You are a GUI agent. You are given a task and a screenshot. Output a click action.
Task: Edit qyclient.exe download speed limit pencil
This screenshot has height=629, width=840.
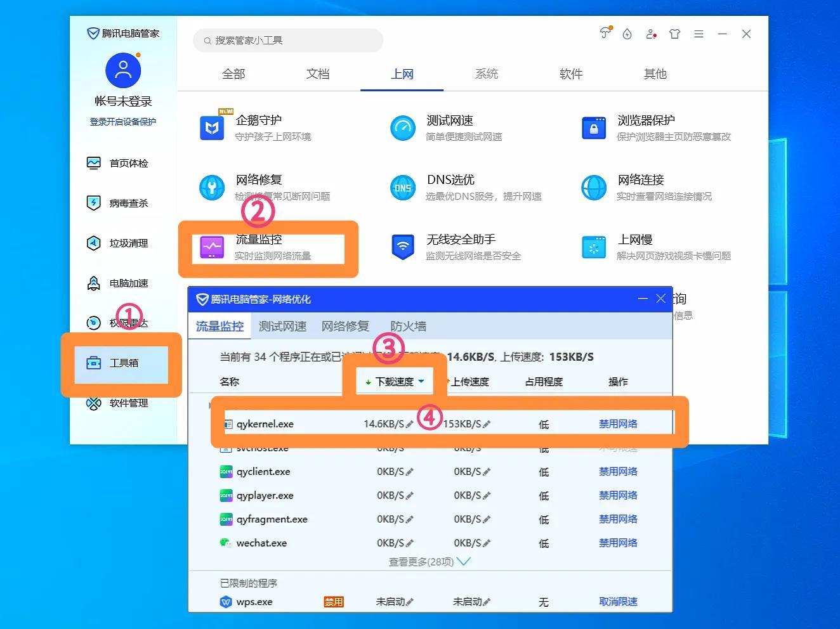pos(409,472)
